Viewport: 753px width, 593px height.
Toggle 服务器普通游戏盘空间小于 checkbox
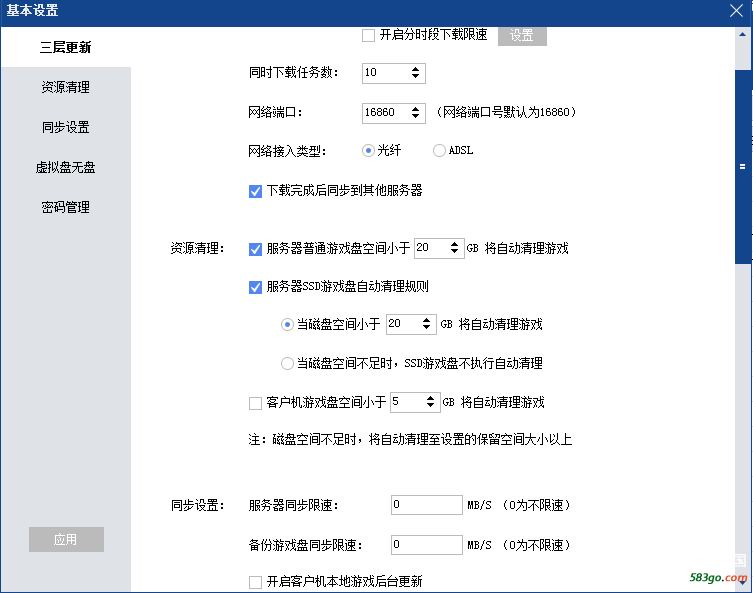tap(255, 249)
